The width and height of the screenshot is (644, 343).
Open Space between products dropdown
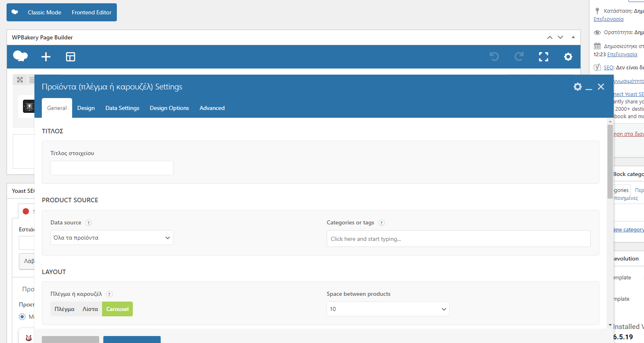(388, 309)
